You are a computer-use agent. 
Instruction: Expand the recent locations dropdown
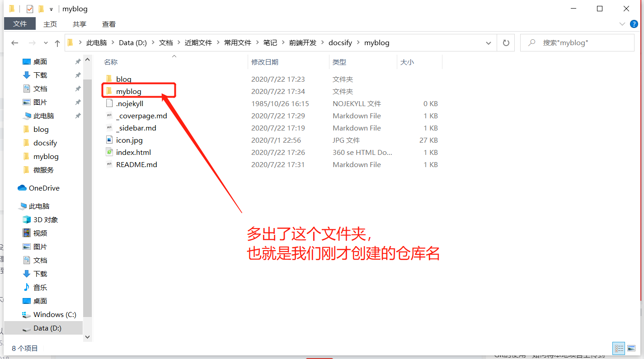click(x=46, y=43)
